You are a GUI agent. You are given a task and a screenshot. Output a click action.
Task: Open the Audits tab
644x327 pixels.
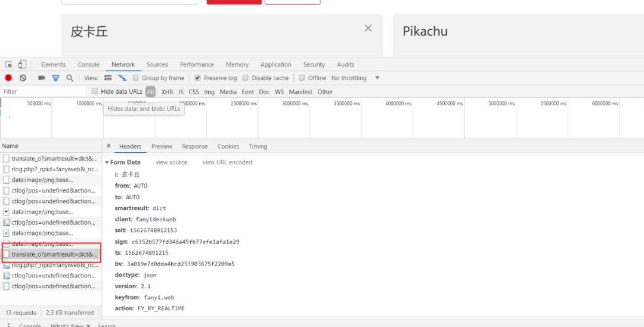tap(346, 64)
